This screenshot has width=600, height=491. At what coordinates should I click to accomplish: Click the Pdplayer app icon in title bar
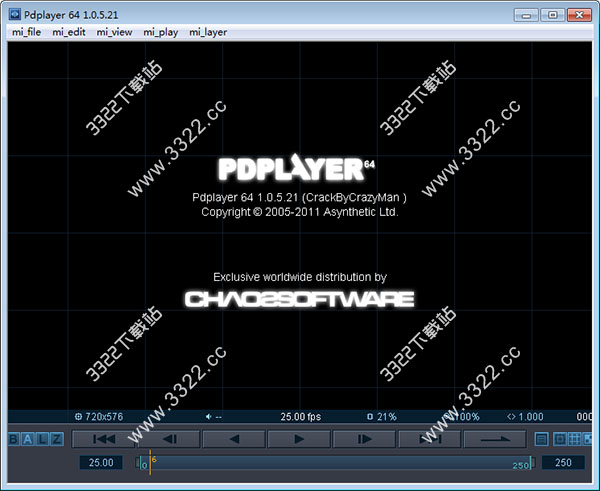tap(15, 15)
